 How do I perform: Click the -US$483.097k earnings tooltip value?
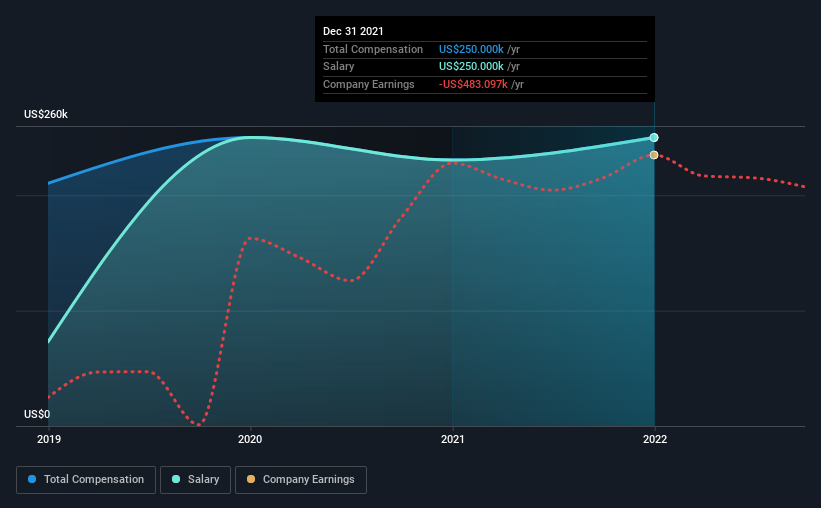coord(473,84)
